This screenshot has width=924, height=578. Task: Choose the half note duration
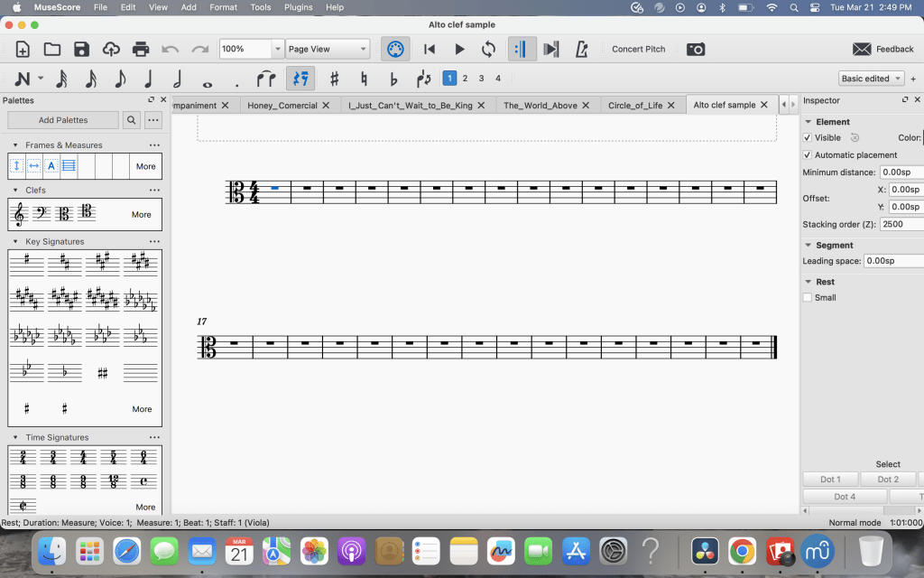pos(178,79)
